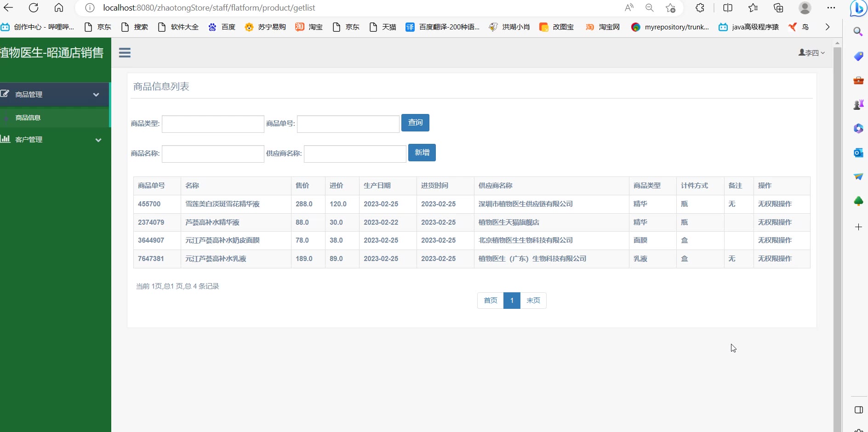Collapse the 商品管理 sidebar menu
This screenshot has width=868, height=432.
point(55,94)
